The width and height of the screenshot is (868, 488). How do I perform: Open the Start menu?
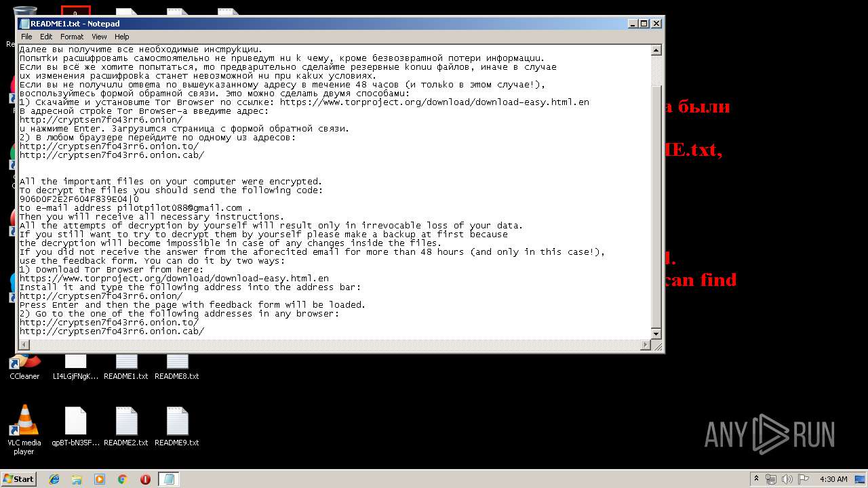[19, 479]
